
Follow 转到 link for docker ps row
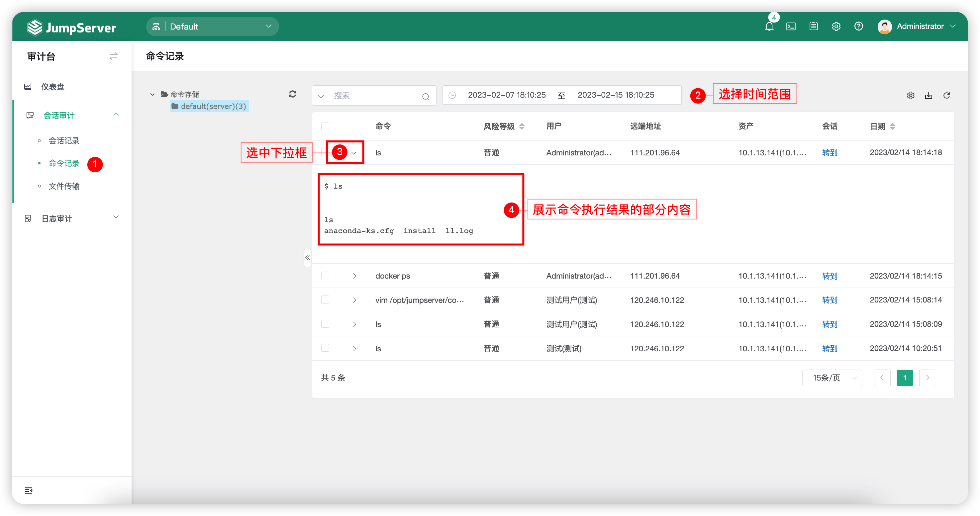point(830,276)
